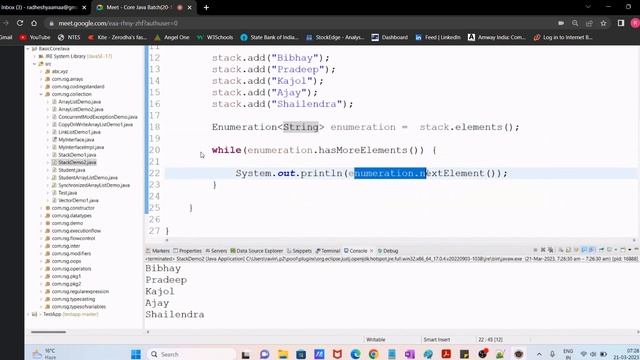
Task: Open ConcurrentModExceptionDemo.java
Action: [98, 117]
